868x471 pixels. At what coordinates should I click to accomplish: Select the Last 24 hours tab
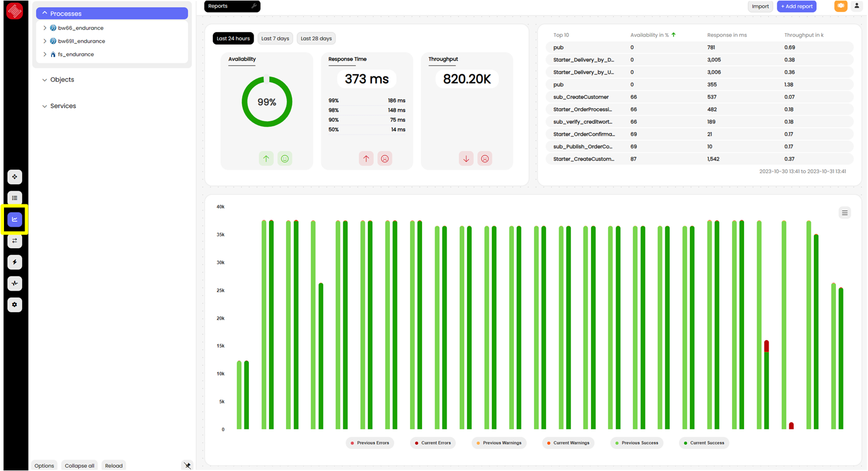click(233, 38)
